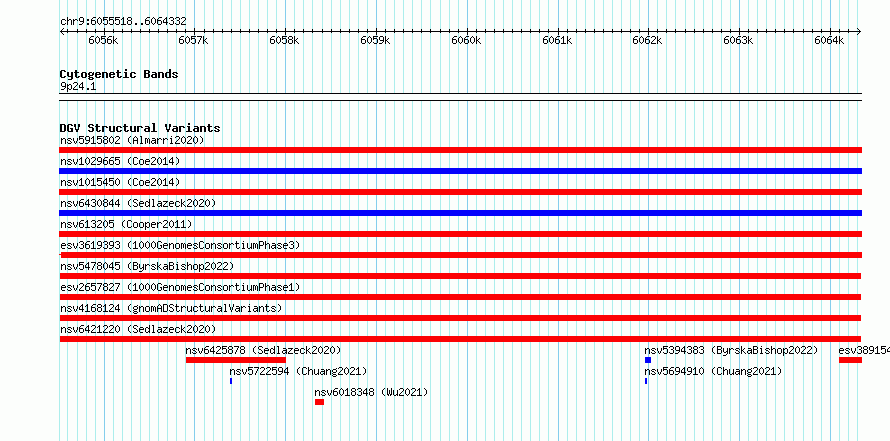The width and height of the screenshot is (890, 441).
Task: Open nsv613205 (Cooper2011) variant label
Action: coord(126,224)
